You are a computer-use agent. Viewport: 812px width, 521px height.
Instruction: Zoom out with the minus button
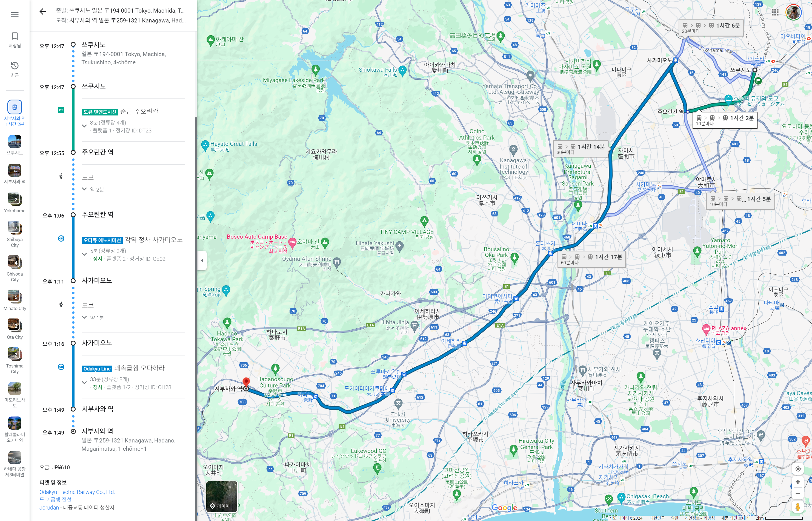[798, 494]
